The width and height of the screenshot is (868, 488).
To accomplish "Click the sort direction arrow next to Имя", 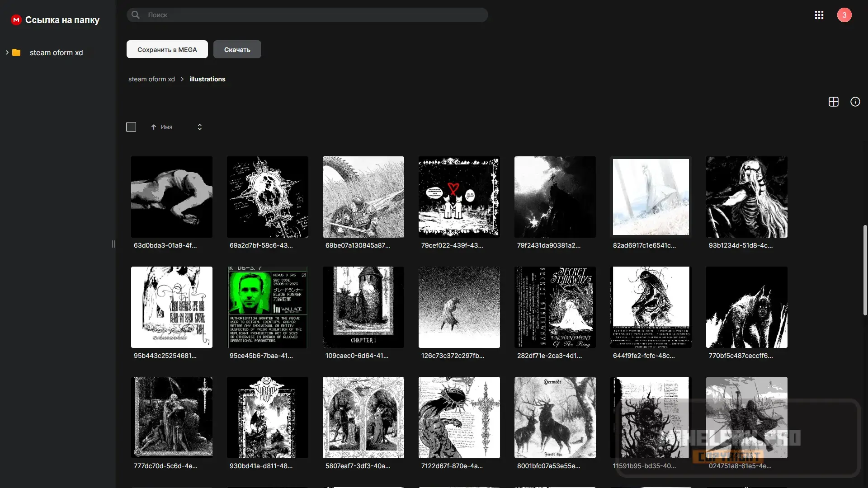I will tap(154, 127).
